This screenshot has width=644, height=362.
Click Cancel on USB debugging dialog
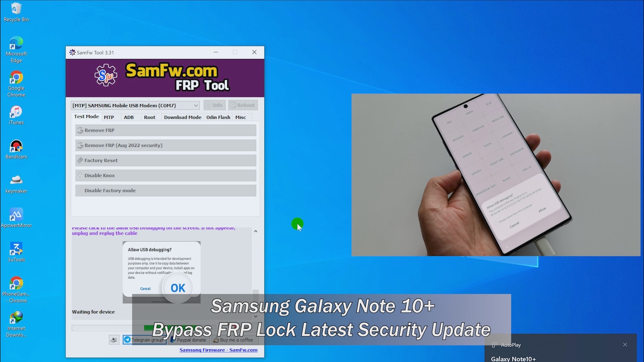pyautogui.click(x=145, y=289)
